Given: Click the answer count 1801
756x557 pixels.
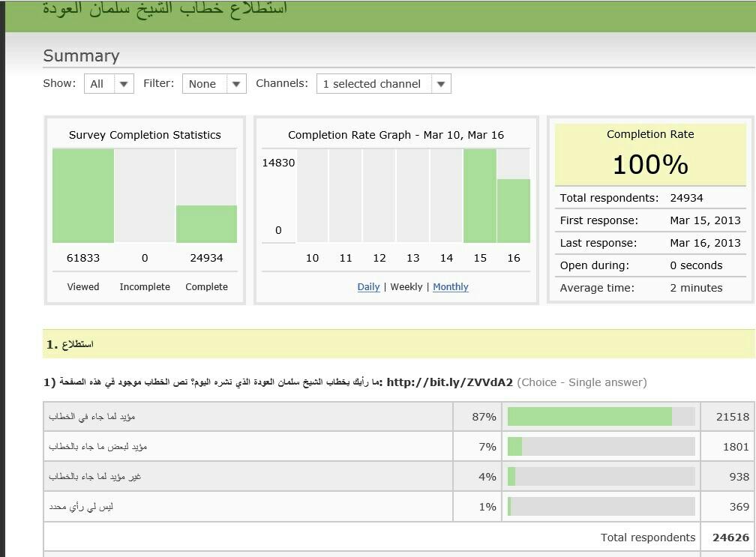Looking at the screenshot, I should point(735,447).
